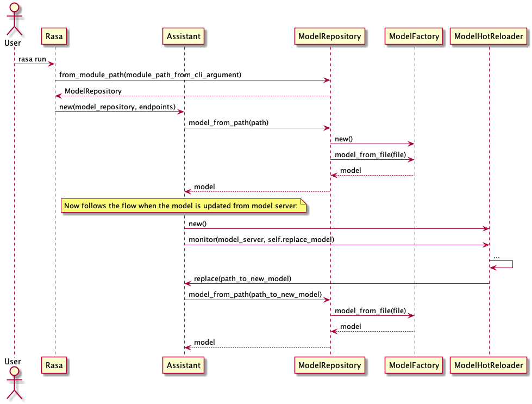Image resolution: width=532 pixels, height=404 pixels.
Task: Click the 'model_from_path(path_to_new_model)' message
Action: [255, 294]
